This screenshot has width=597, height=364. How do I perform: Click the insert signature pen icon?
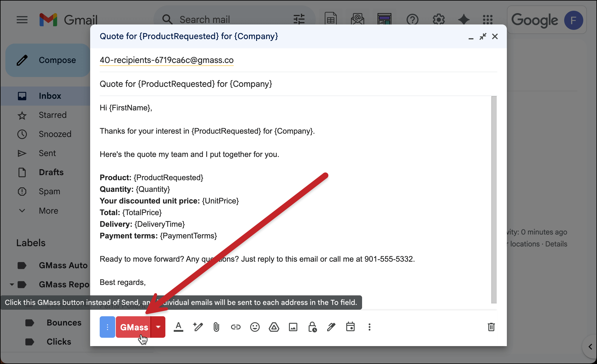[331, 327]
